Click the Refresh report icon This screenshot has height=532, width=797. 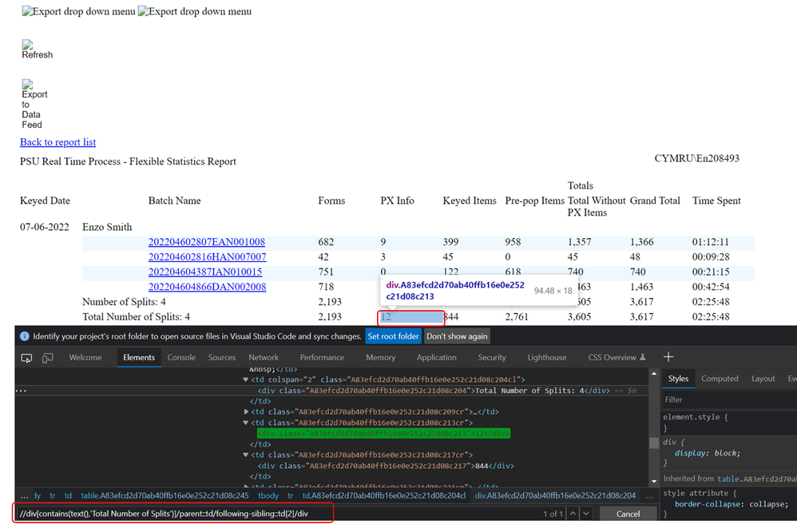[x=36, y=50]
